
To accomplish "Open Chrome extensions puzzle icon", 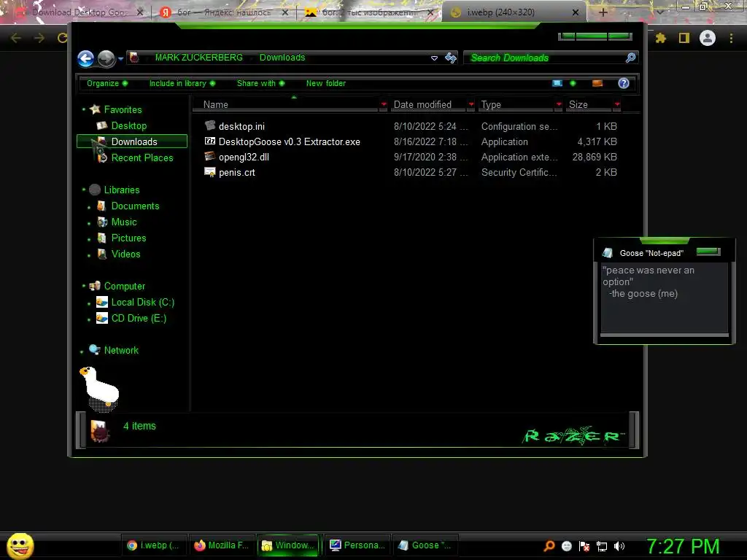I will [x=660, y=38].
